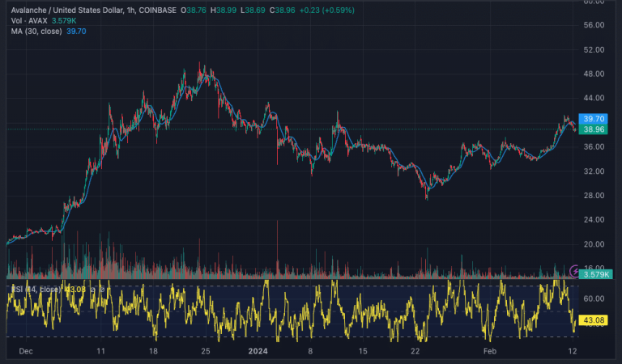Click the 25 date marker on time axis
This screenshot has height=364, width=622.
point(205,352)
